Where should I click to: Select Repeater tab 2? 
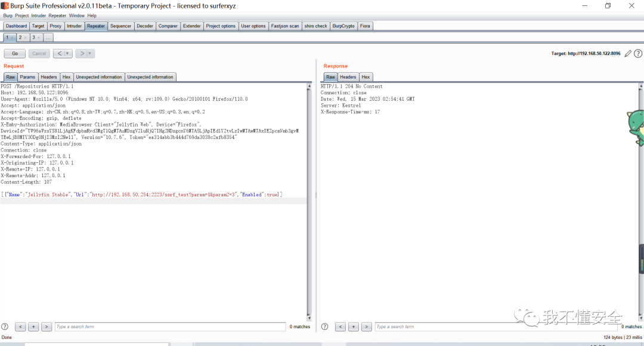20,38
